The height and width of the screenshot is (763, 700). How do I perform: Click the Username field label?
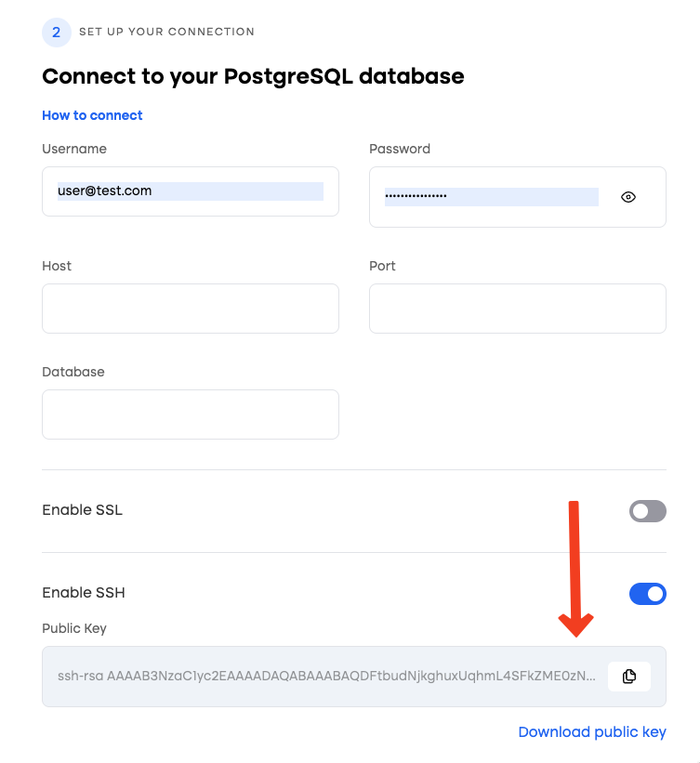(74, 149)
